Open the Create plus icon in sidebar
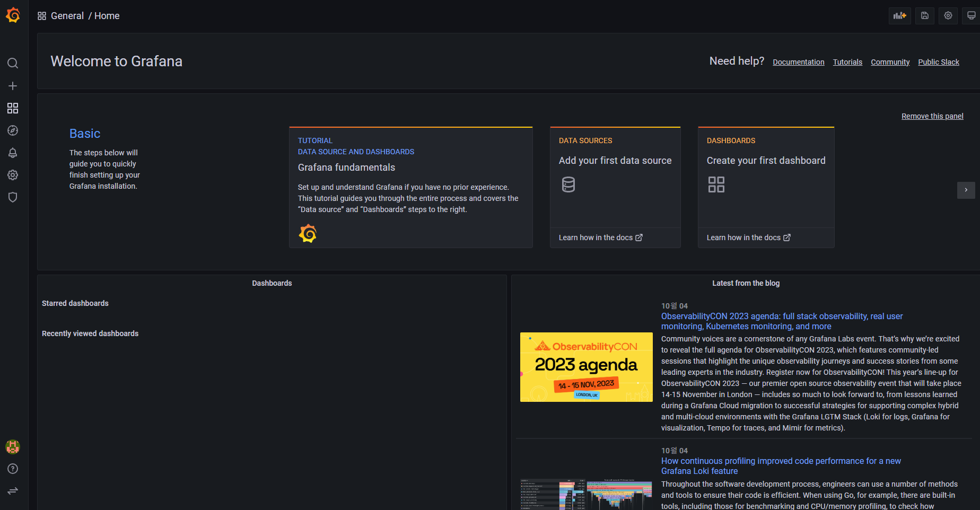The height and width of the screenshot is (510, 980). [13, 86]
